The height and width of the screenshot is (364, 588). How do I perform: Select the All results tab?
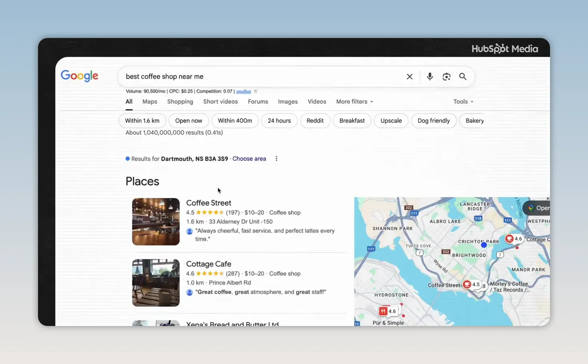(129, 102)
